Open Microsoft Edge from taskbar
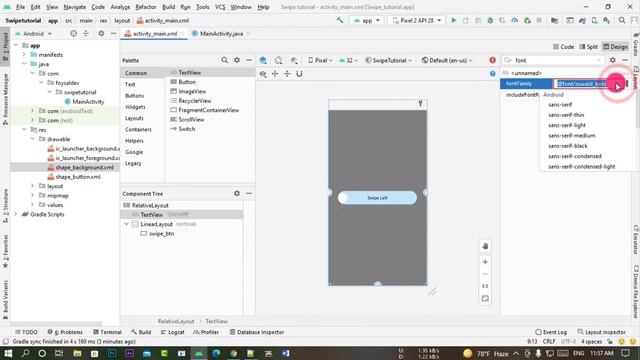This screenshot has width=640, height=360. pyautogui.click(x=216, y=353)
